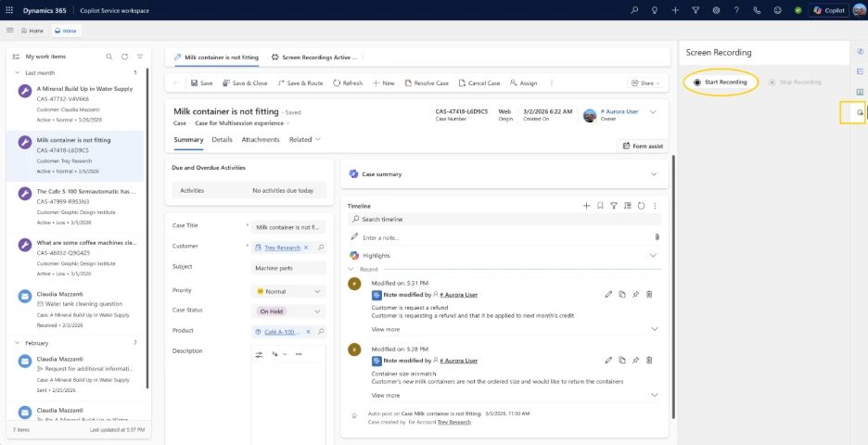Open the timeline filter icon
This screenshot has width=868, height=445.
click(x=613, y=205)
